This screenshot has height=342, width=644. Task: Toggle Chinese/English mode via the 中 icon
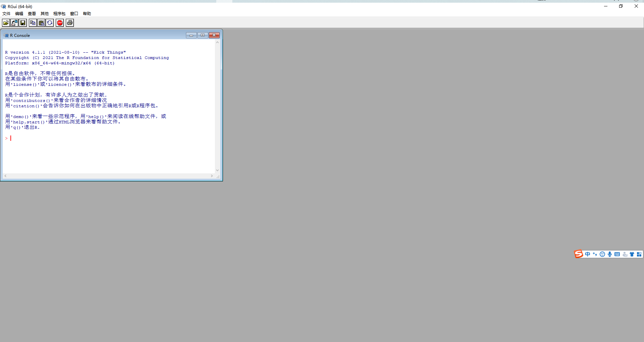pyautogui.click(x=588, y=254)
